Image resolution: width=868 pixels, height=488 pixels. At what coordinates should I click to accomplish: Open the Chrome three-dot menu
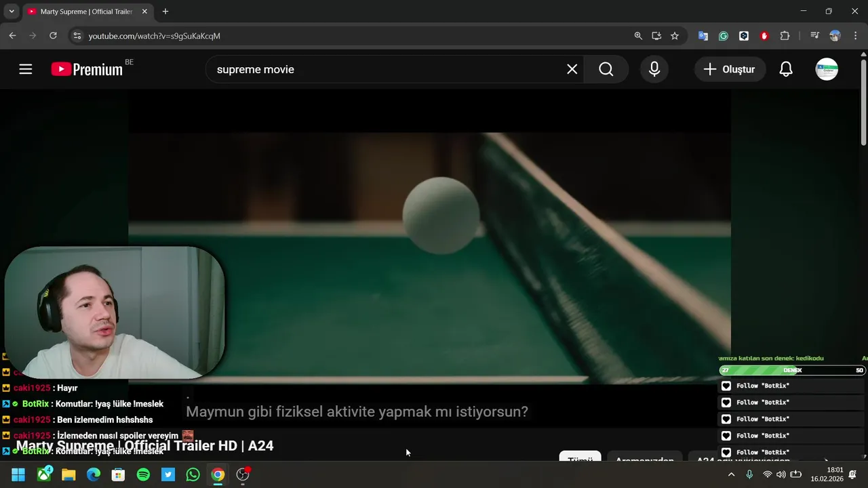tap(855, 36)
